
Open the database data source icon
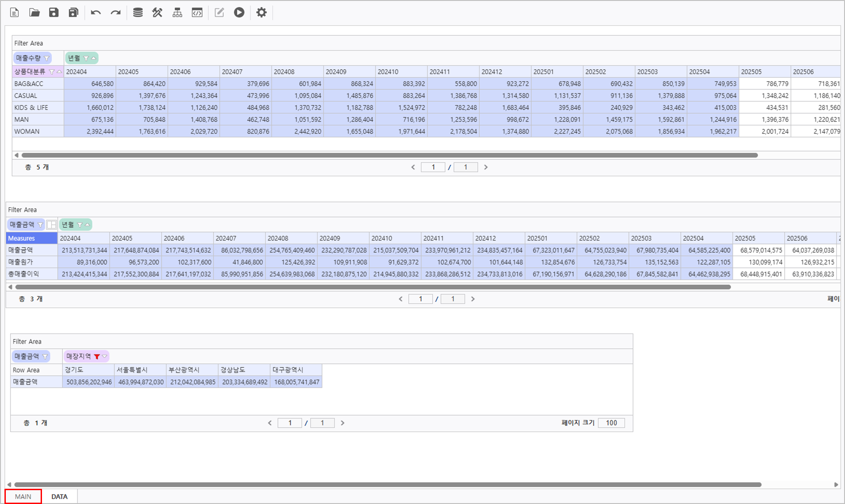coord(138,12)
